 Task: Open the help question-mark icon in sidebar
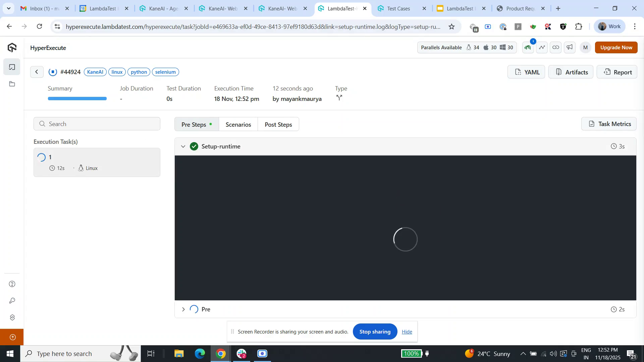pos(12,284)
